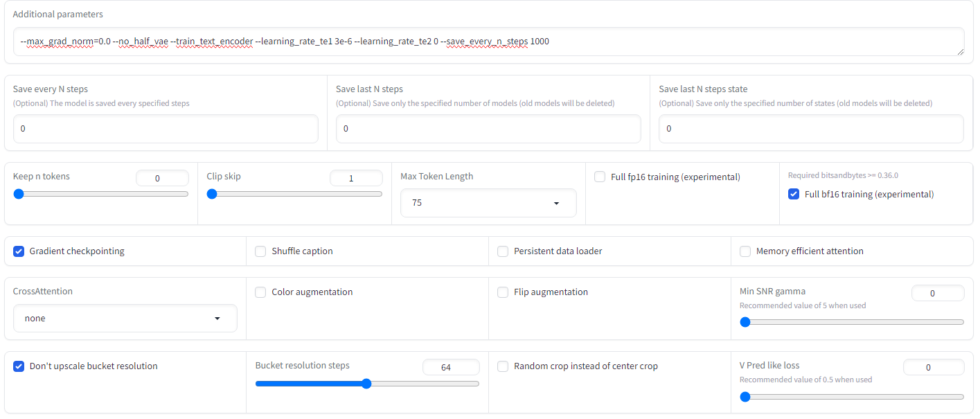
Task: Disable Gradient checkpointing
Action: click(19, 251)
